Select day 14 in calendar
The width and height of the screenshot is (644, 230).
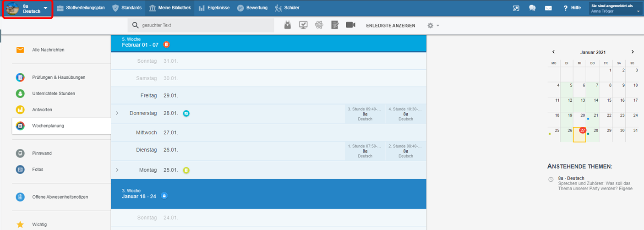tap(593, 105)
